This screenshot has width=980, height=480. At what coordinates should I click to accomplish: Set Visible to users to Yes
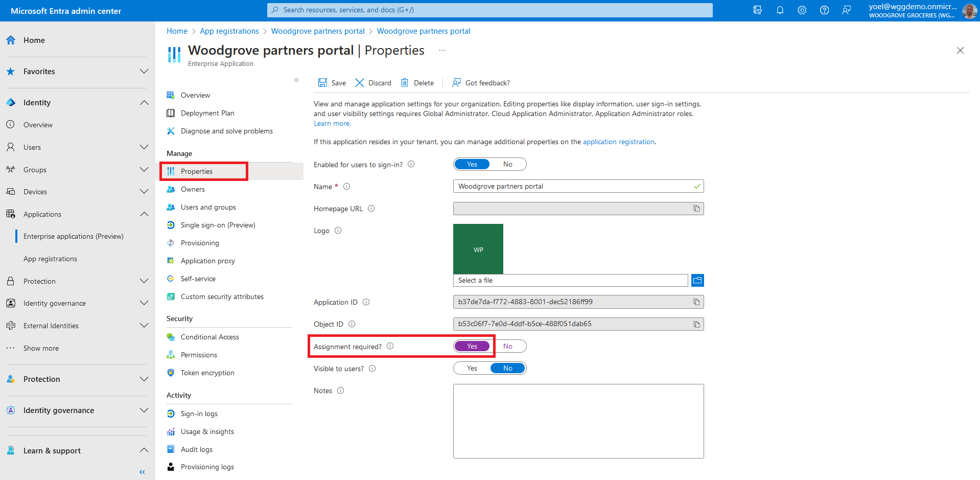click(472, 368)
